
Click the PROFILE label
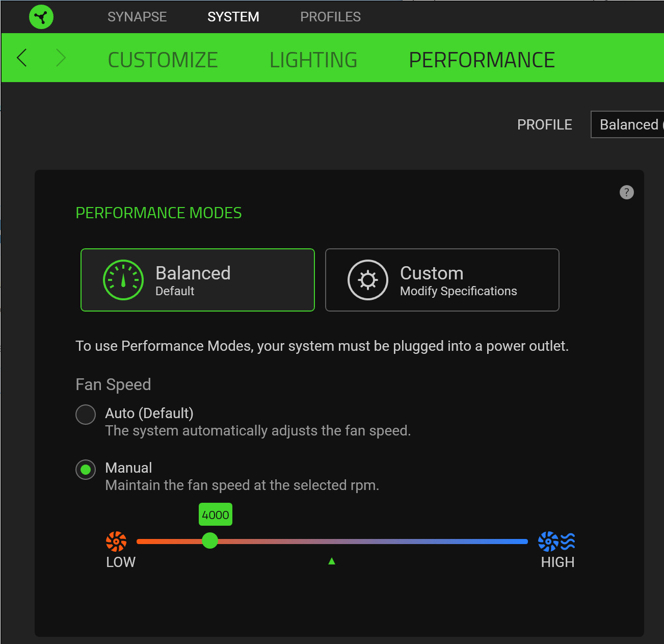tap(545, 124)
